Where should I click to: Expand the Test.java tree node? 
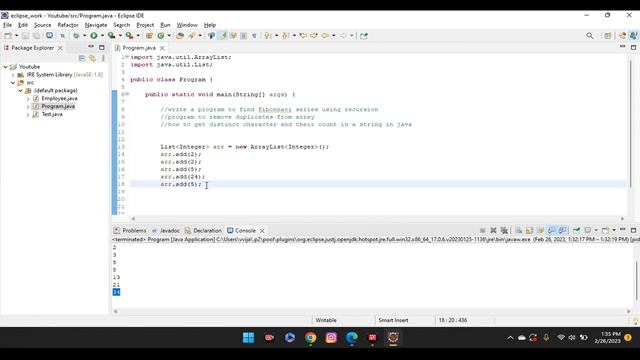point(28,114)
